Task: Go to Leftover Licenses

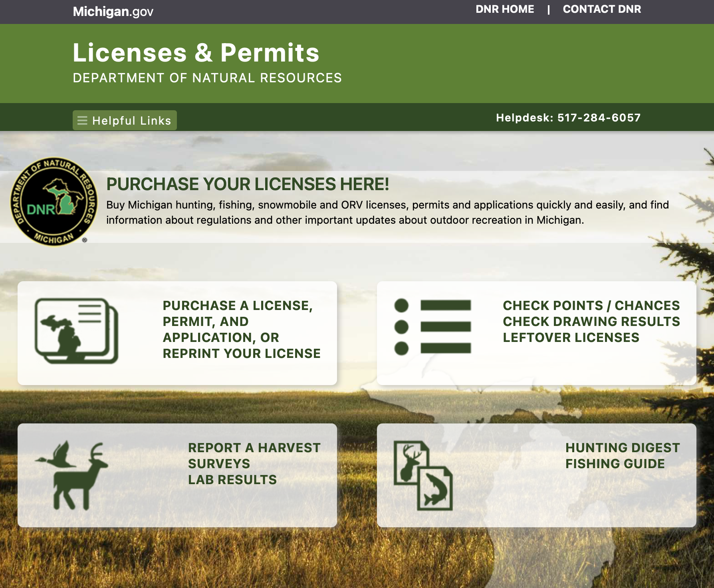Action: point(571,338)
